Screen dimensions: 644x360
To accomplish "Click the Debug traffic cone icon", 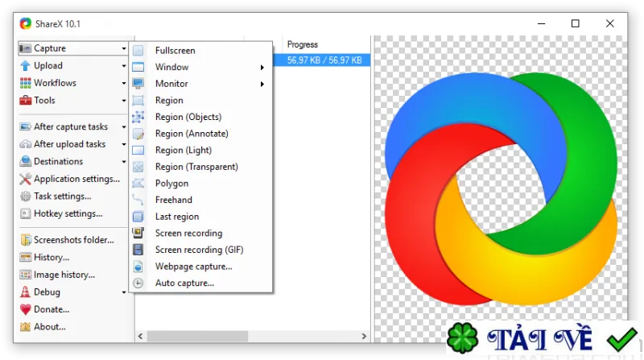I will pyautogui.click(x=26, y=292).
